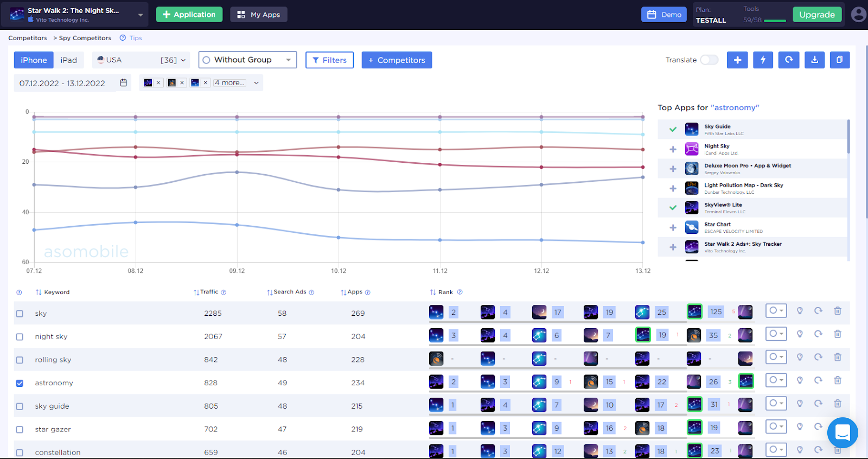
Task: Deselect Sky Guide checkmark in top apps
Action: point(673,129)
